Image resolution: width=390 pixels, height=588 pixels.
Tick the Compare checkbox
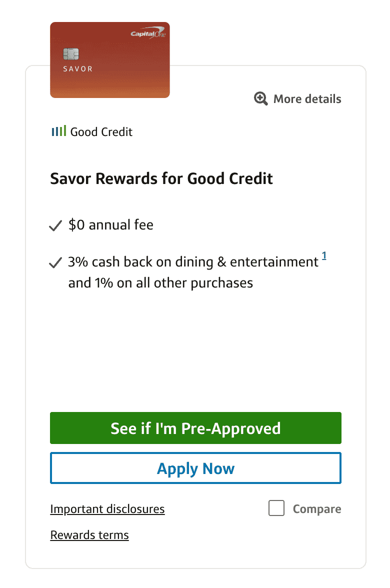click(276, 509)
